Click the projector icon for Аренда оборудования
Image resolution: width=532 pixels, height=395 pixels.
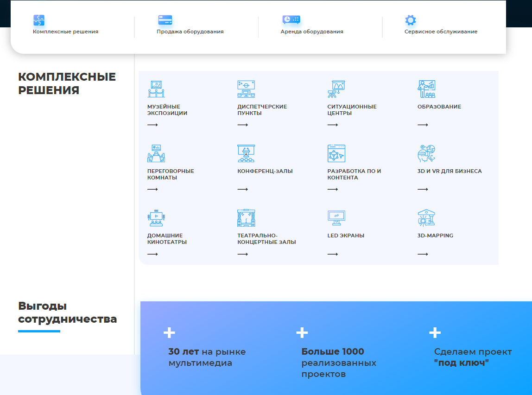point(291,20)
